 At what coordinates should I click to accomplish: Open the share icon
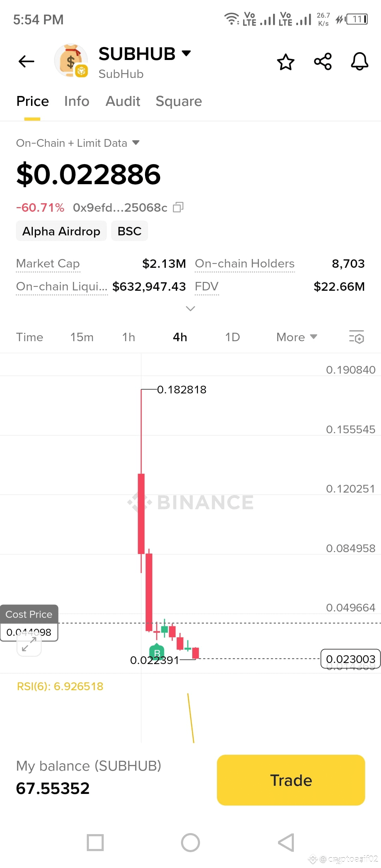323,61
